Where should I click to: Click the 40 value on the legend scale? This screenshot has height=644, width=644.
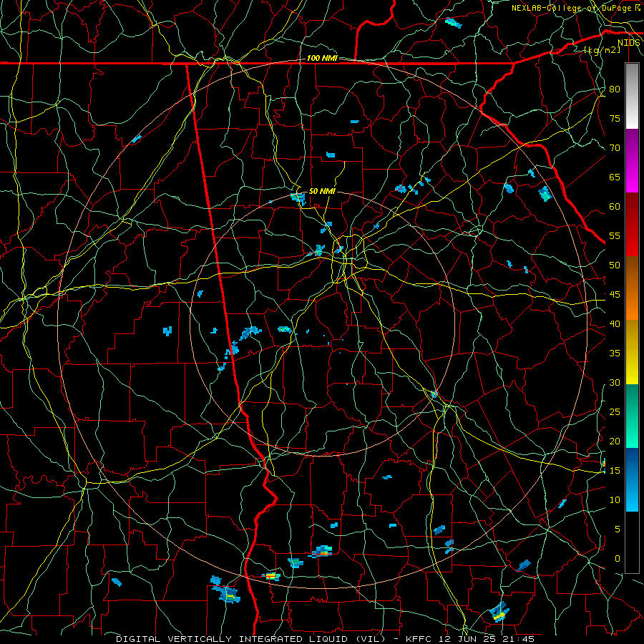[615, 324]
